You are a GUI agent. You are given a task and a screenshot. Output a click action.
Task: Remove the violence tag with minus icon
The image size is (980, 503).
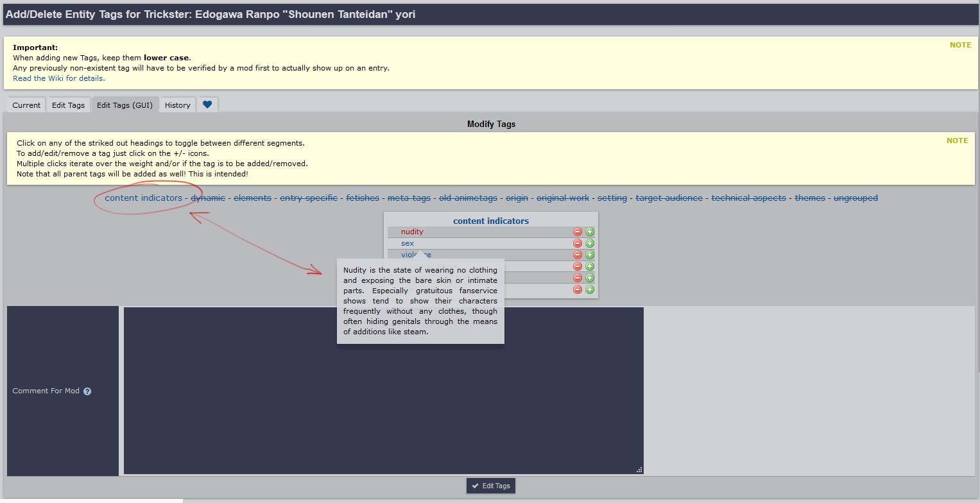click(x=578, y=255)
